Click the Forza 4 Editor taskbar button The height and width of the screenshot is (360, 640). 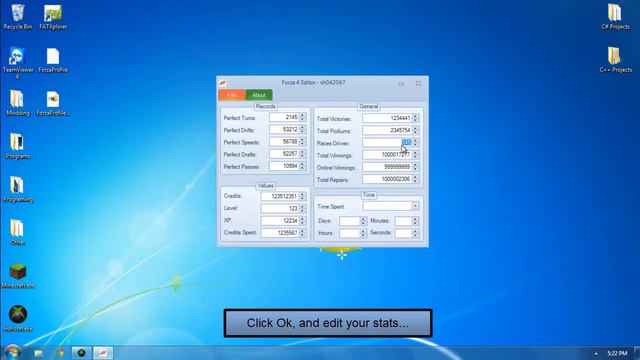(x=103, y=353)
